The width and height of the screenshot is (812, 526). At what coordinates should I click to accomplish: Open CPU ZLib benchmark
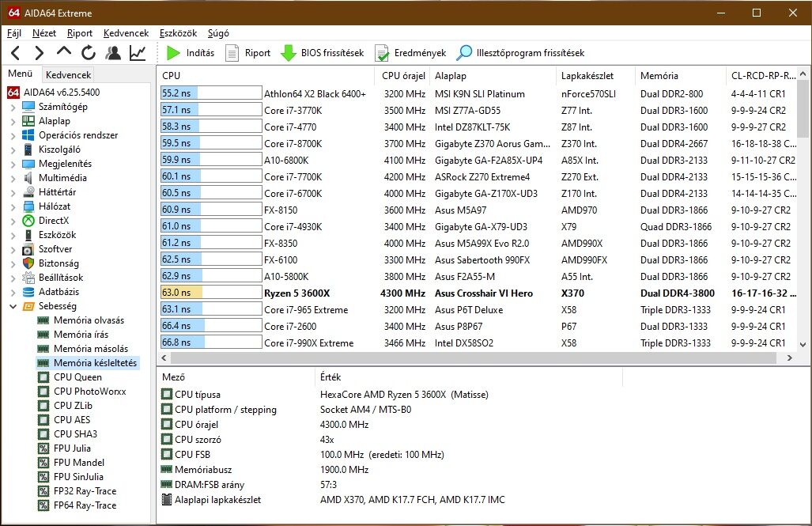pyautogui.click(x=73, y=406)
